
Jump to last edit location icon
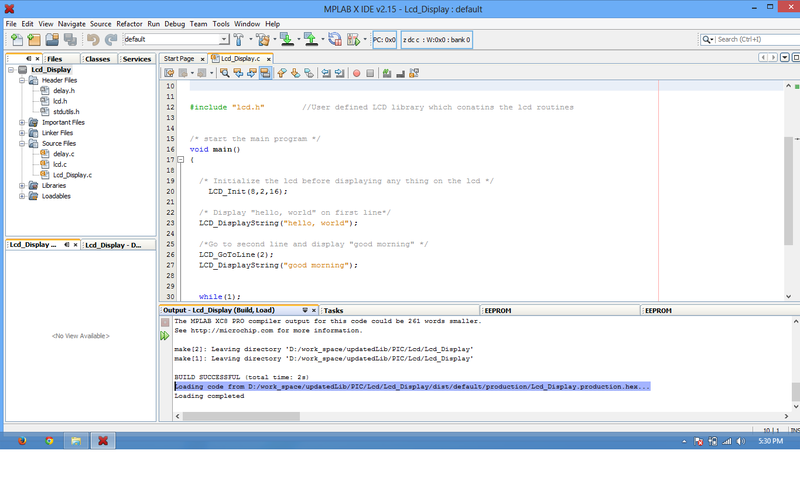coord(169,73)
